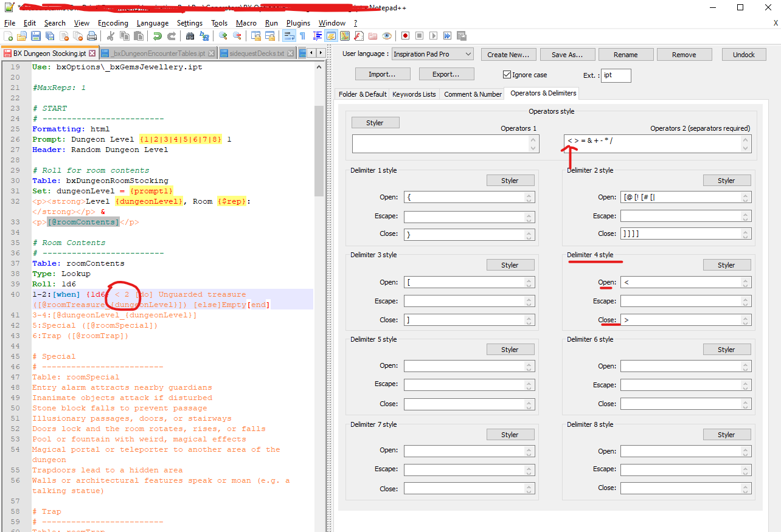
Task: Click the Operators 2 input field
Action: click(x=658, y=143)
